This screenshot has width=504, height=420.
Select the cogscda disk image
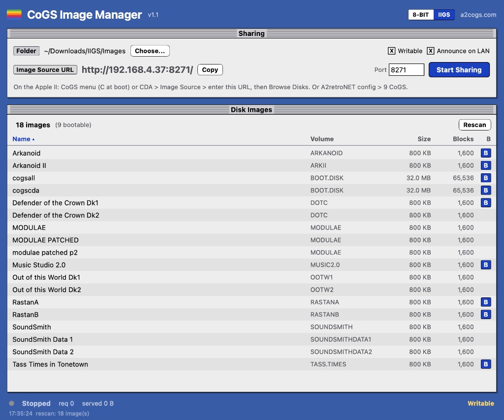(252, 191)
